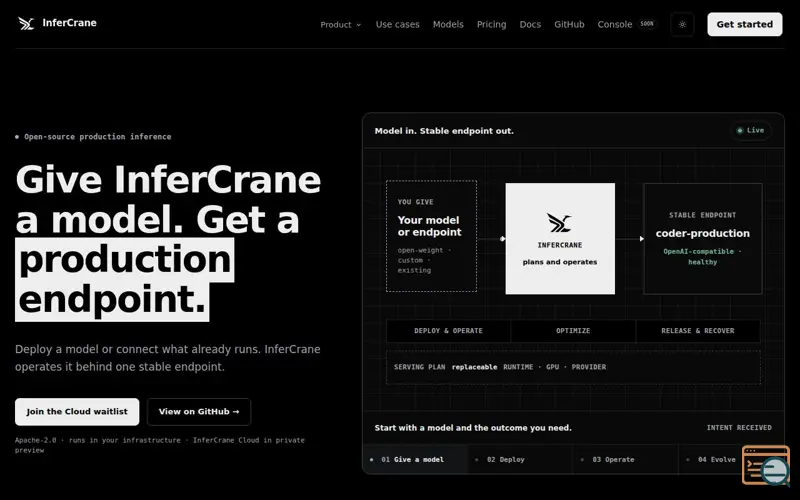Click the 'plans and operates' caption
Screen dimensions: 800x500
(560, 262)
